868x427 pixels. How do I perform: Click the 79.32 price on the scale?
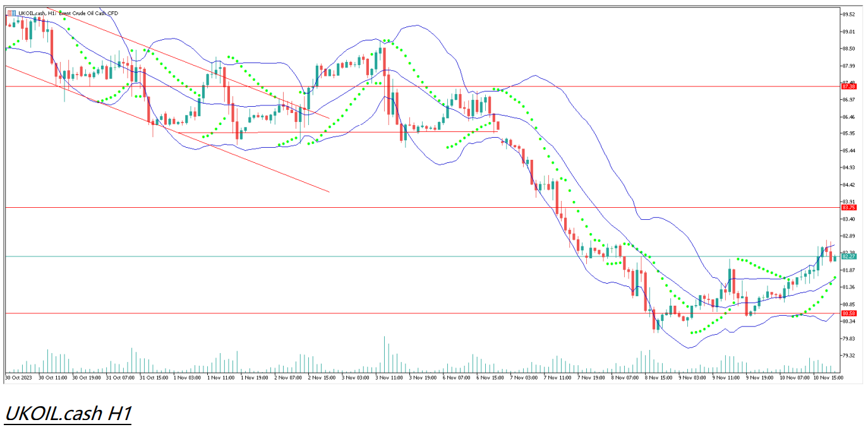click(848, 356)
